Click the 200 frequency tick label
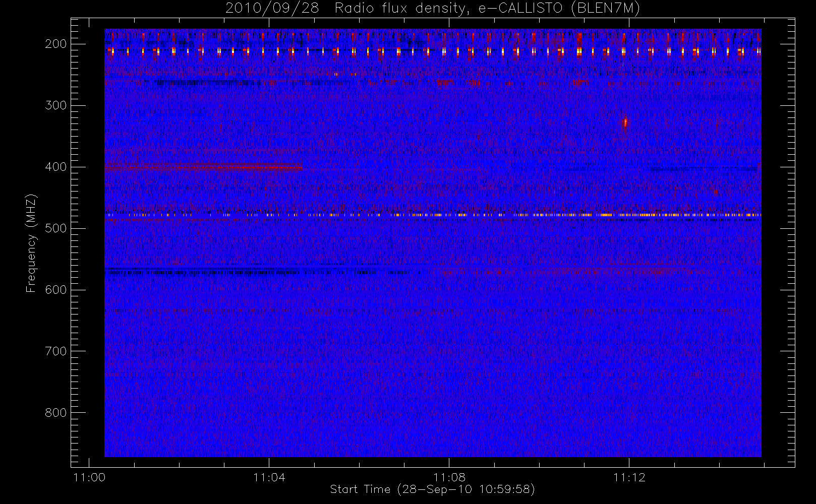Screen dimensions: 816x504 coord(56,44)
